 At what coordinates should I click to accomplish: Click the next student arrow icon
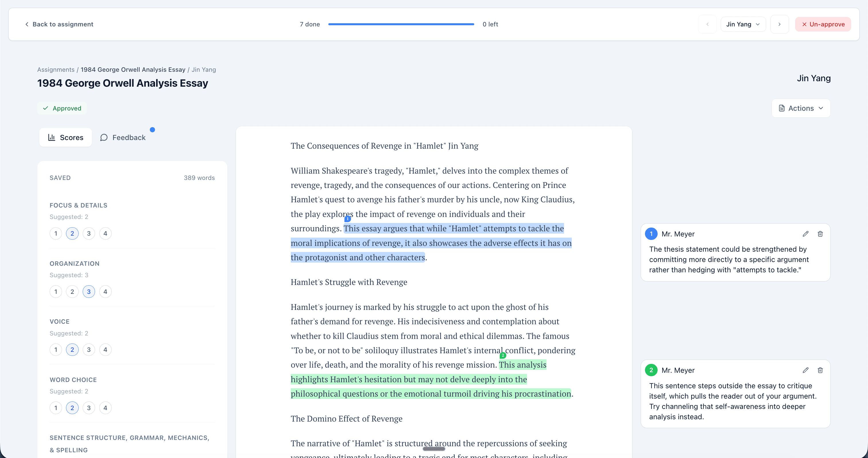click(780, 24)
